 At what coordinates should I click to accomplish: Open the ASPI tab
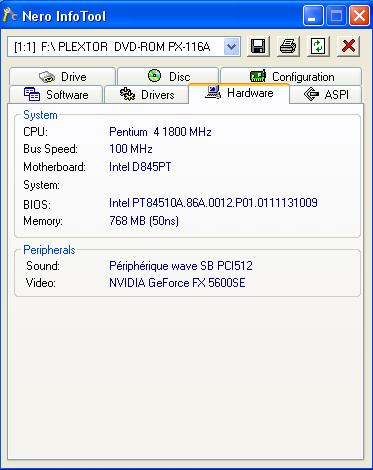(326, 95)
